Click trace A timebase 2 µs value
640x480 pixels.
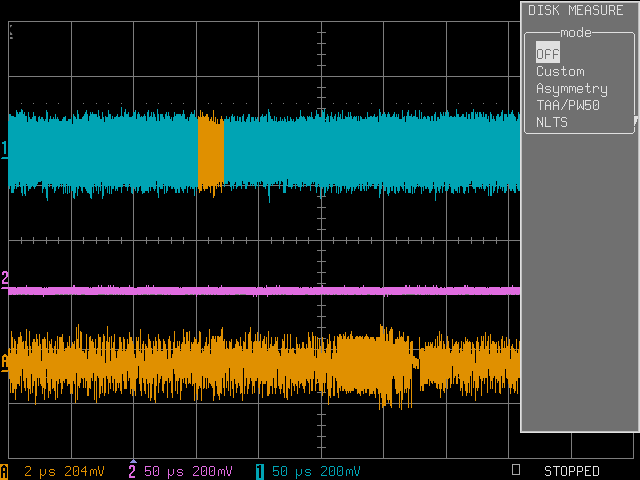[x=40, y=471]
